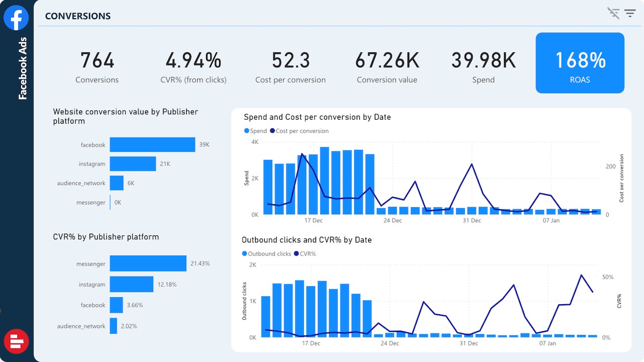Select the Outbound clicks legend marker

point(245,254)
